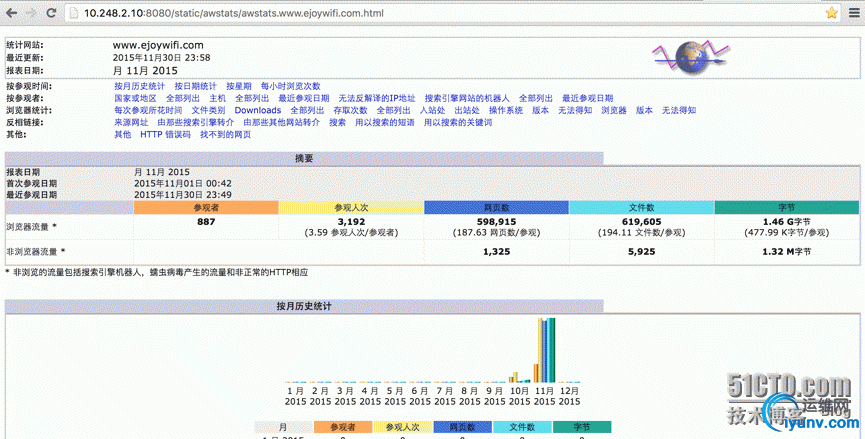
Task: Click orange 参观者 header in summary table
Action: pyautogui.click(x=206, y=207)
